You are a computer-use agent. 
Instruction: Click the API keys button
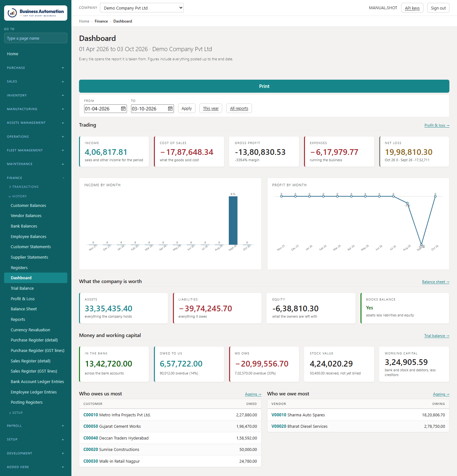coord(412,8)
